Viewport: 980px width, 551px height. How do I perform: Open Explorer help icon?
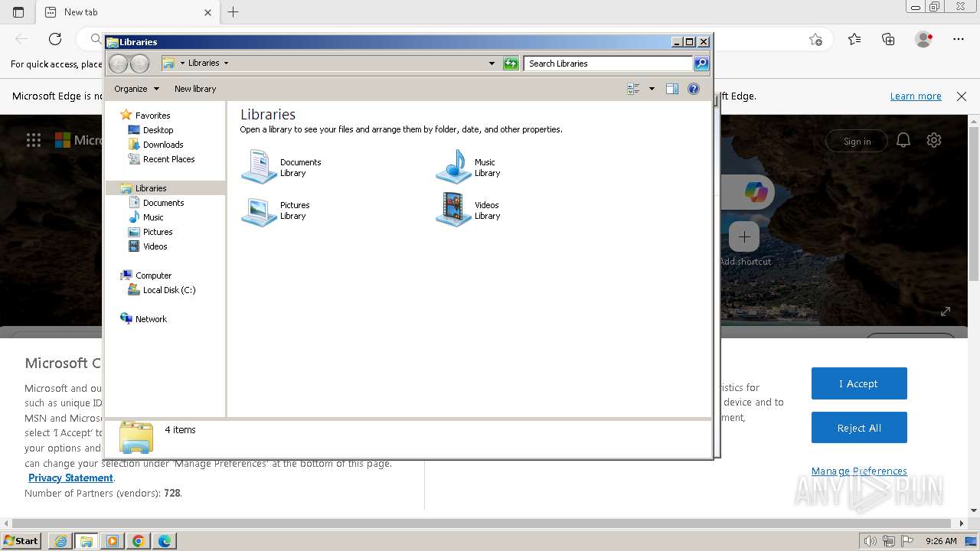pos(694,89)
